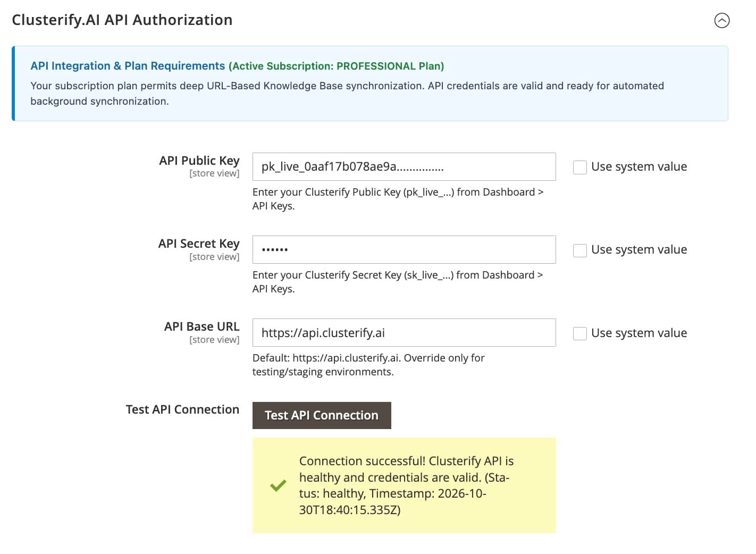Click the subscription plan description paragraph
The image size is (756, 554).
(347, 94)
